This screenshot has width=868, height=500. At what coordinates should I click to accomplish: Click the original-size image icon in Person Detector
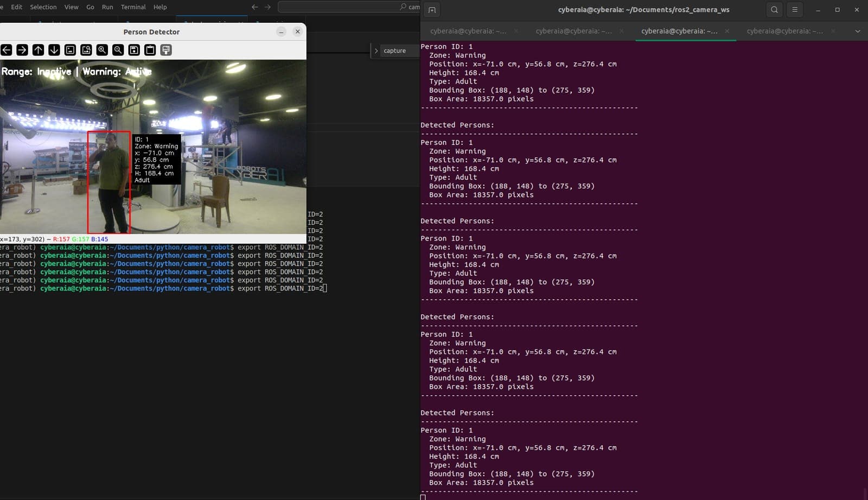pos(70,50)
